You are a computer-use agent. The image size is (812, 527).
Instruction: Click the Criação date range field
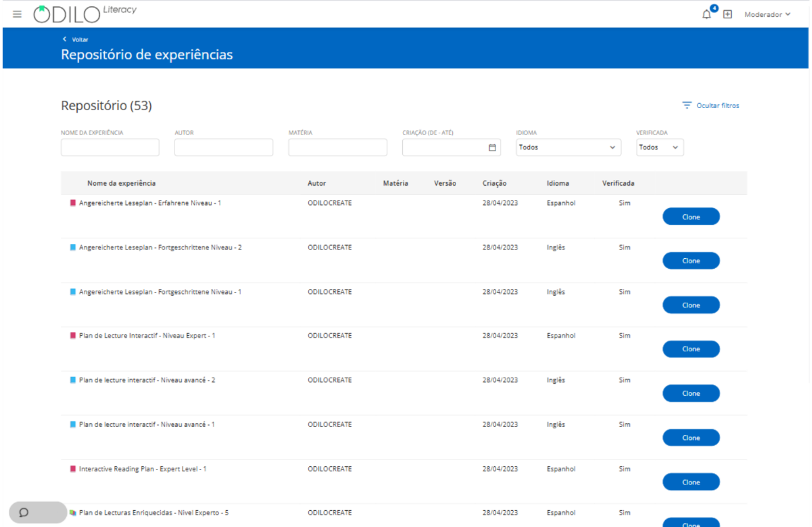[x=452, y=148]
